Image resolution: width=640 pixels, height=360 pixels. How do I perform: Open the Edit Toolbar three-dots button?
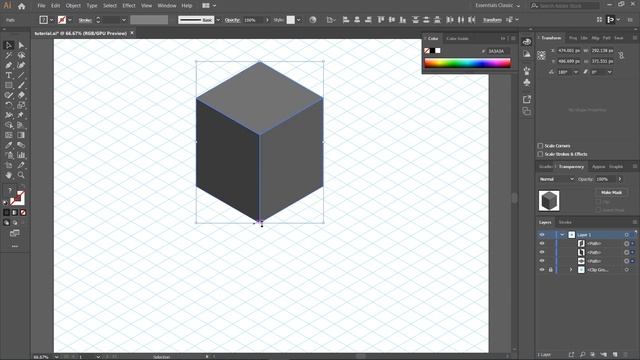coord(15,247)
